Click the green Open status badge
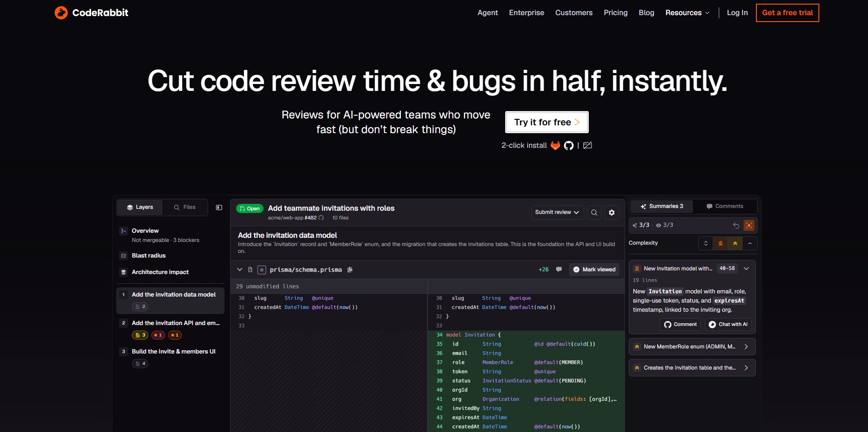The image size is (868, 432). coord(250,208)
